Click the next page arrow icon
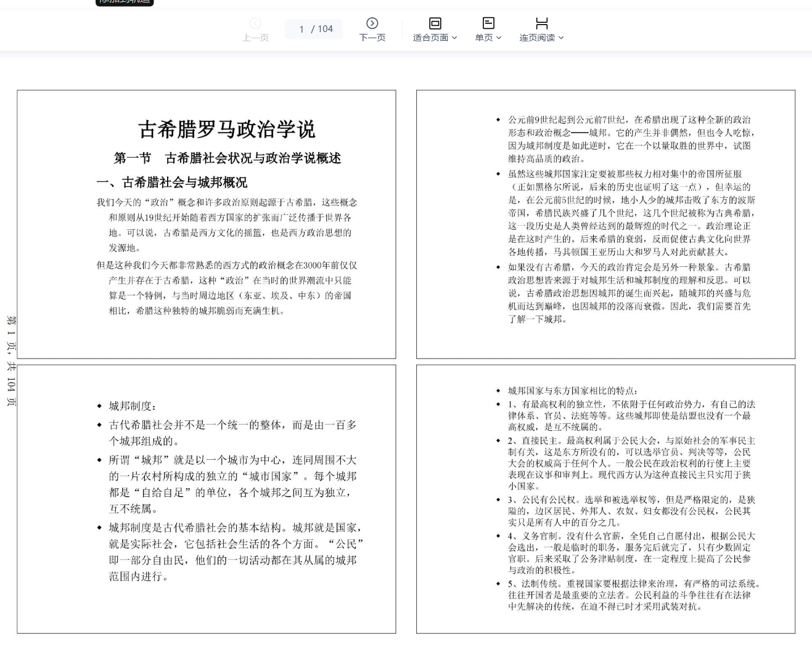This screenshot has height=649, width=812. [x=372, y=23]
